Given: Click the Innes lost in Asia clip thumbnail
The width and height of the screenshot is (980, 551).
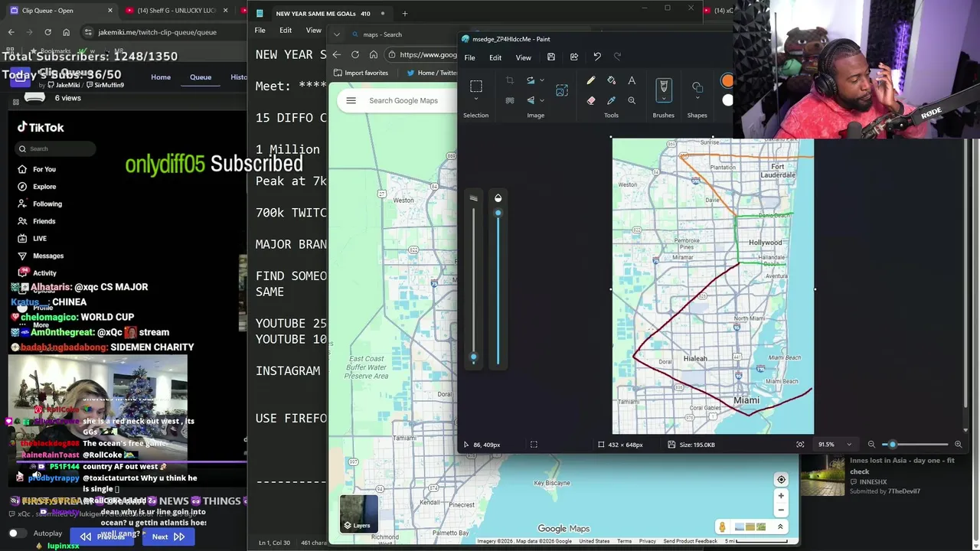Looking at the screenshot, I should point(822,475).
